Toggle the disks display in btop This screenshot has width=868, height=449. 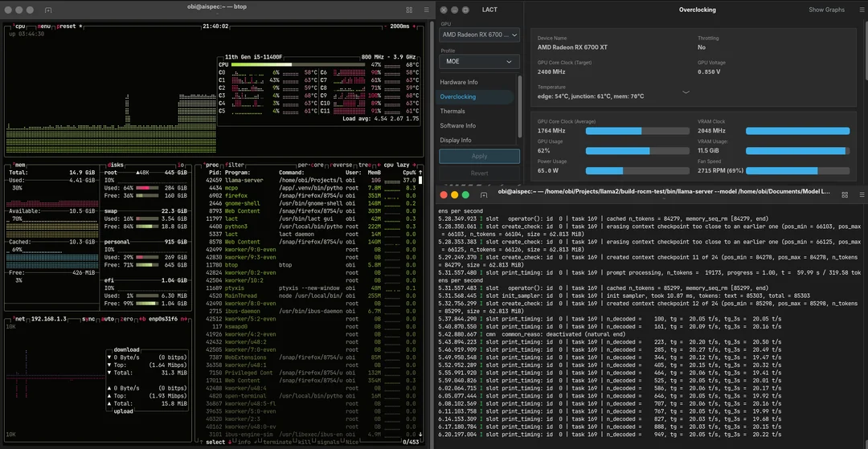point(116,165)
